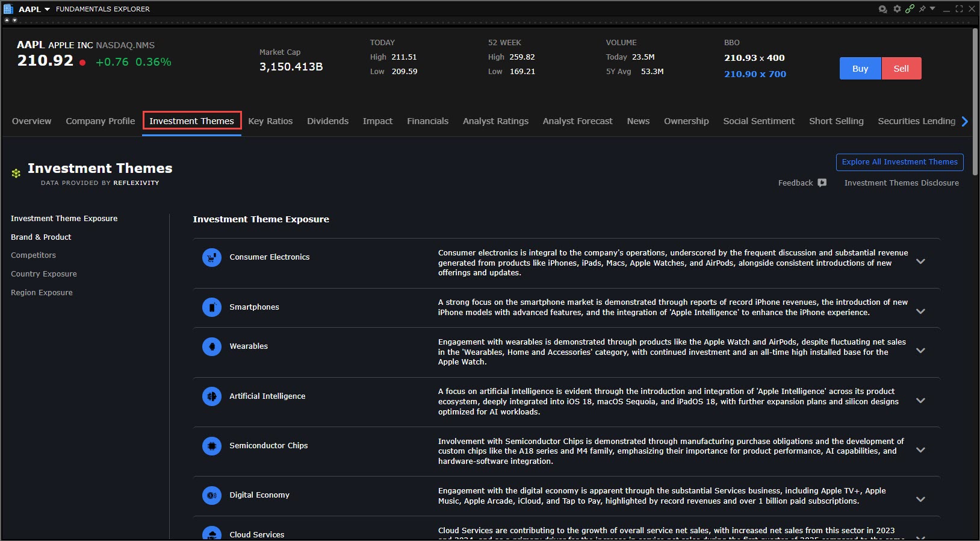Click the Fundamentals Explorer app icon
980x541 pixels.
(8, 9)
